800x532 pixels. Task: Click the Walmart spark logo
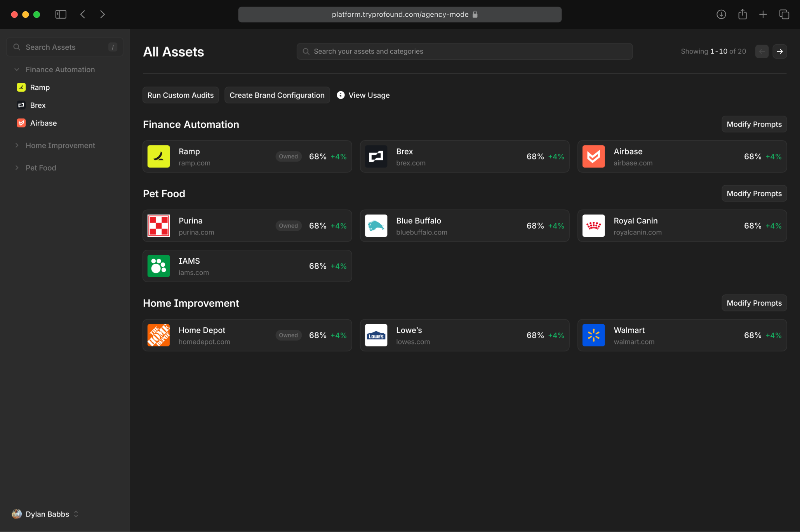pos(593,335)
